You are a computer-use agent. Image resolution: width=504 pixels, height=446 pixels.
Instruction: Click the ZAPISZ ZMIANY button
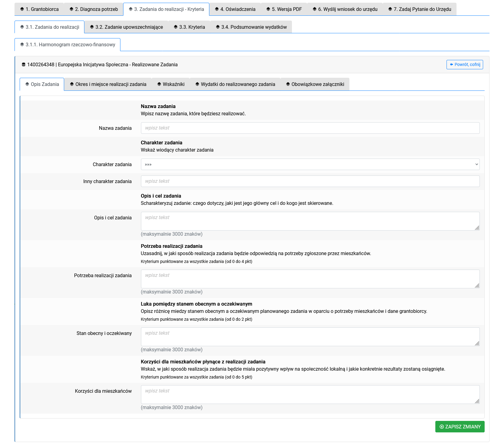point(460,427)
